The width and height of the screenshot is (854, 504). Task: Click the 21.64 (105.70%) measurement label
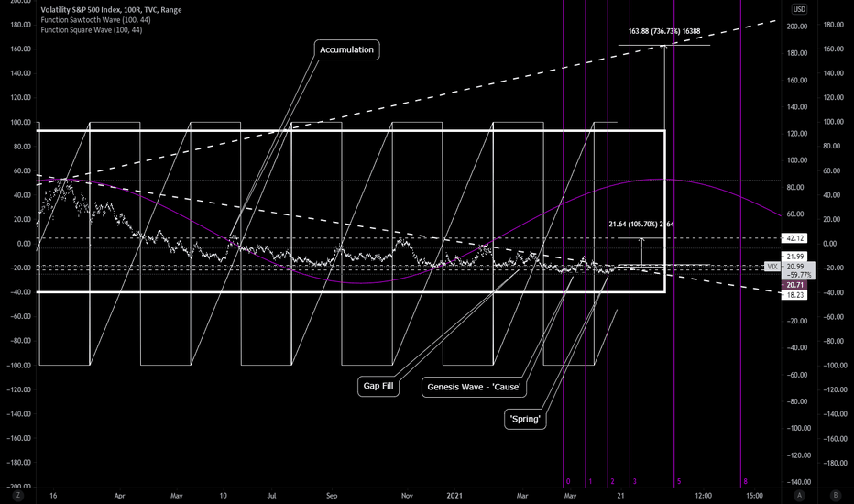click(x=641, y=224)
